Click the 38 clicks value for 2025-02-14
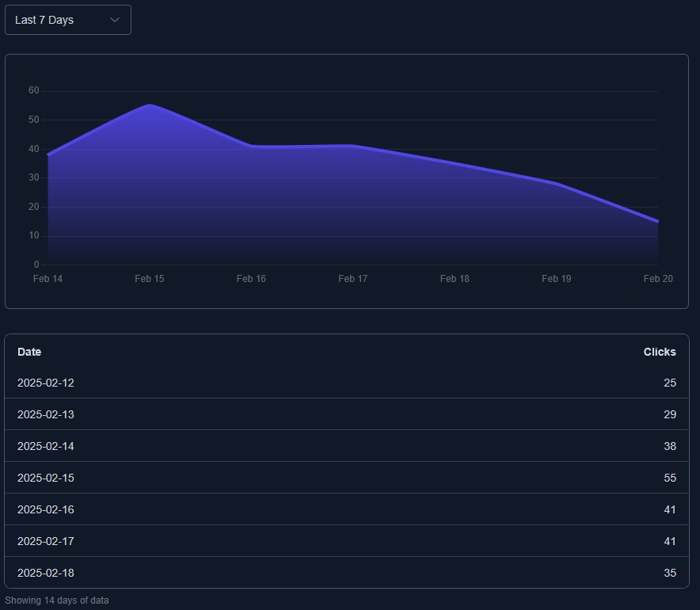 (670, 446)
